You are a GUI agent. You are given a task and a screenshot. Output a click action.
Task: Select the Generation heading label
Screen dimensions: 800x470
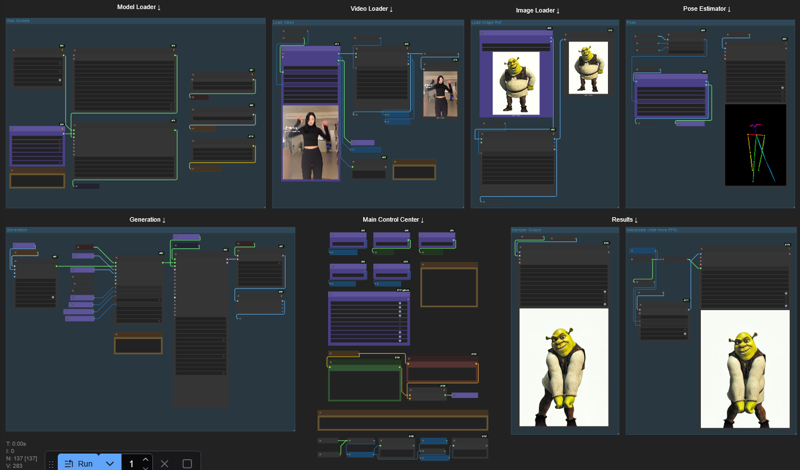147,219
